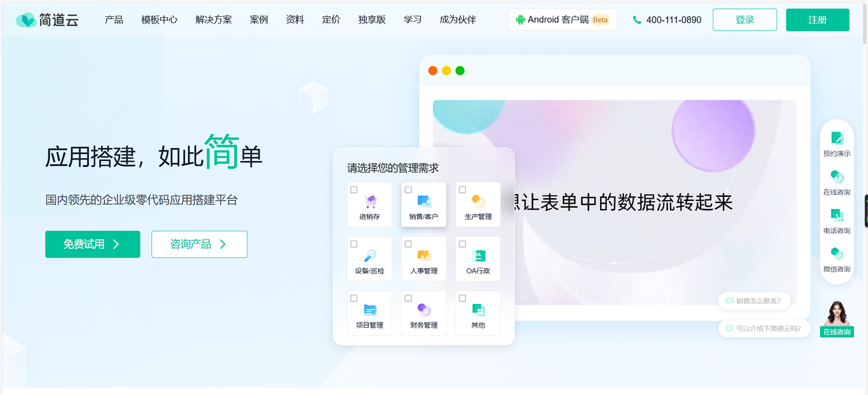868x395 pixels.
Task: Click the 国内领先的企业级零代码应用搭建平台 text
Action: tap(142, 200)
